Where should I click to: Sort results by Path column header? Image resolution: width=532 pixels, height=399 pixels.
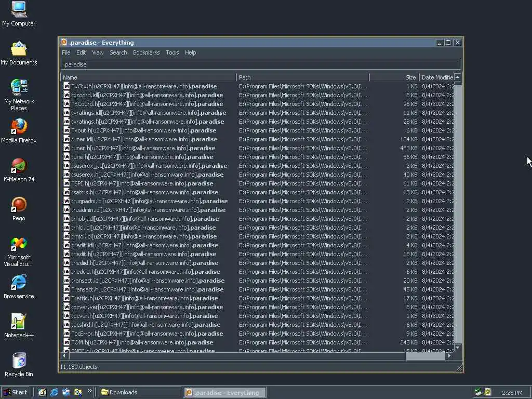click(303, 77)
